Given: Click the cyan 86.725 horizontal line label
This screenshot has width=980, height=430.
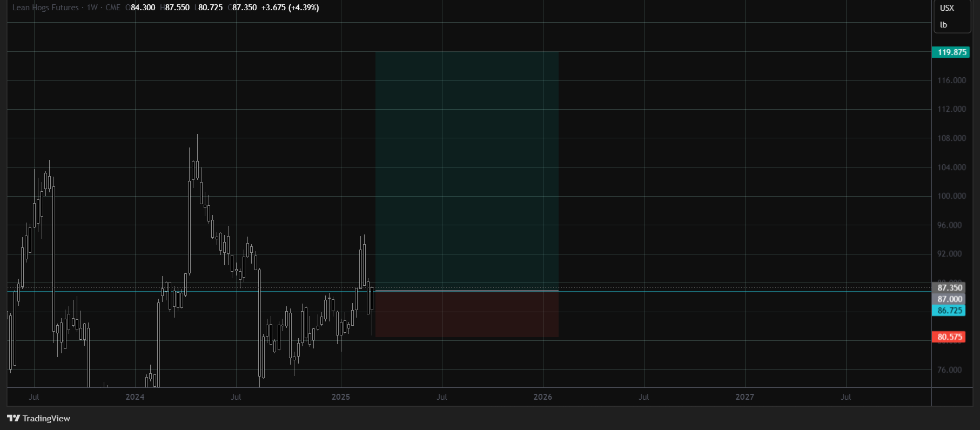Looking at the screenshot, I should point(949,311).
